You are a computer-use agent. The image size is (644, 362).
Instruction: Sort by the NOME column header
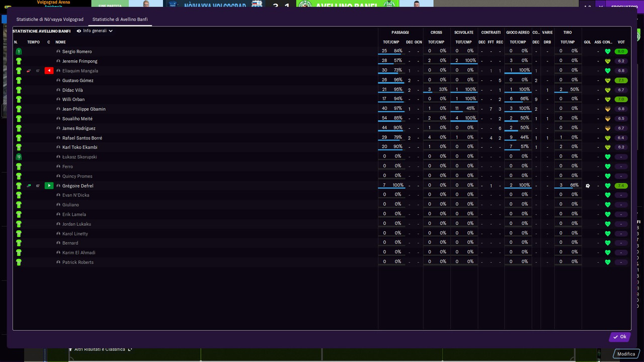pos(60,42)
